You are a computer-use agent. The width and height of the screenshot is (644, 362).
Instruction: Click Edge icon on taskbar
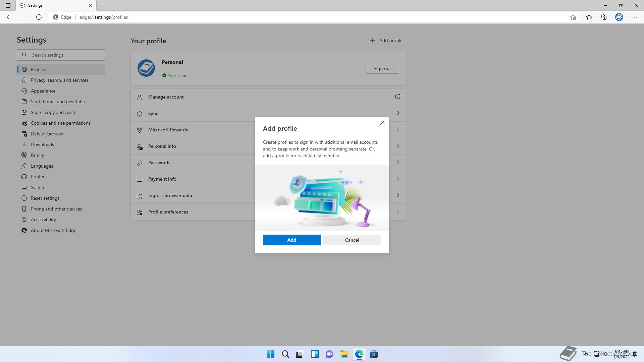pos(359,354)
